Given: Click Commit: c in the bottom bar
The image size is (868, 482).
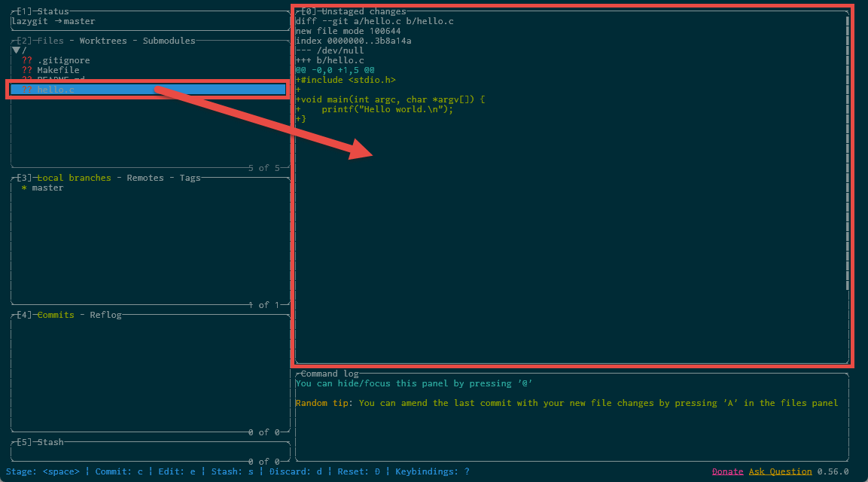Looking at the screenshot, I should (x=119, y=471).
